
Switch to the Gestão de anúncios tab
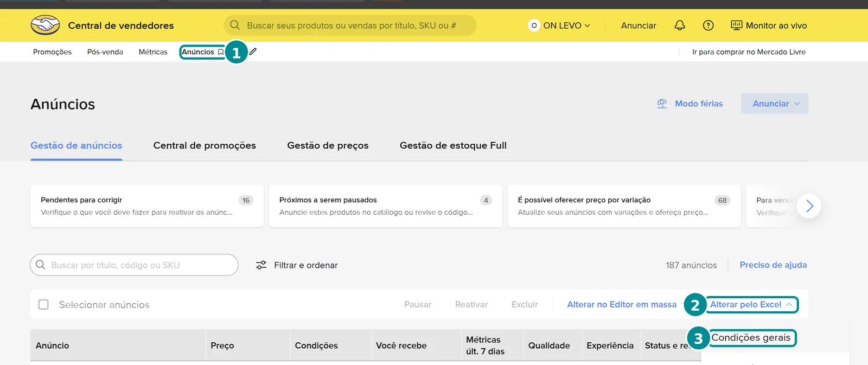coord(76,145)
